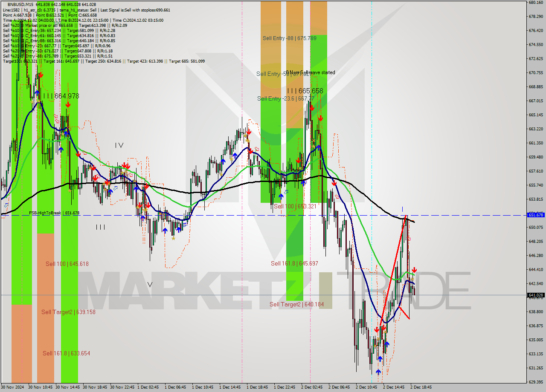Click the '1 Dec 06:45' time axis label
The width and height of the screenshot is (546, 392).
[x=175, y=387]
